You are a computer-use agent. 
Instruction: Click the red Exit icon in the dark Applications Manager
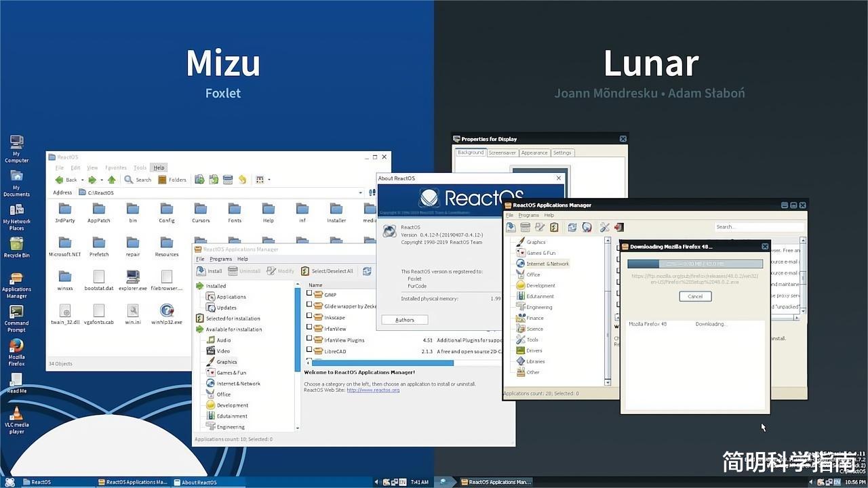pos(618,227)
